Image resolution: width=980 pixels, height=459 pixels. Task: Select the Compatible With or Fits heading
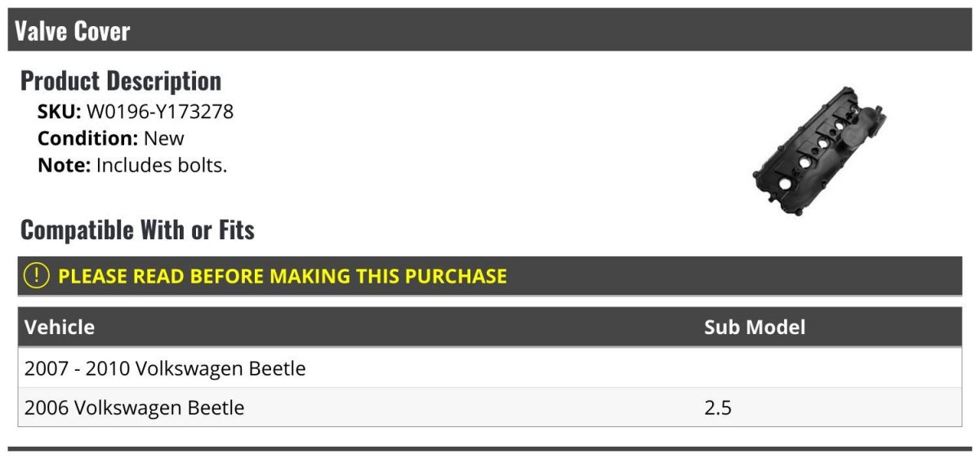tap(137, 230)
